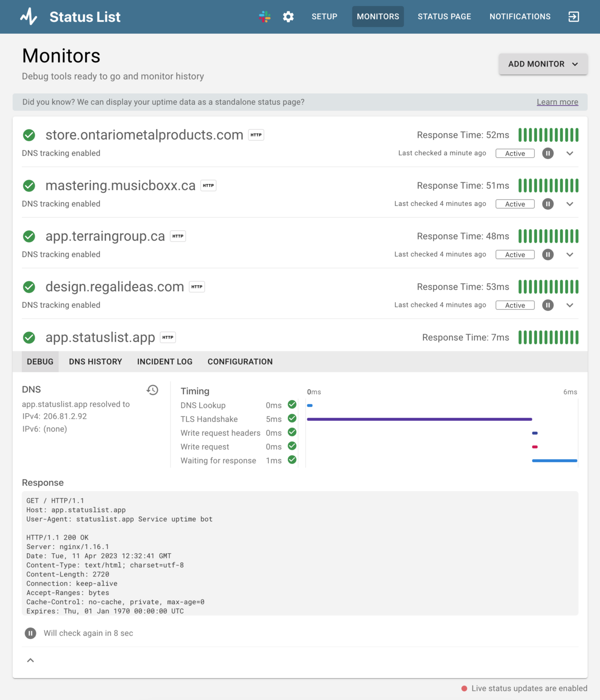Click Active status badge for design.regalideas.com
This screenshot has width=600, height=700.
(515, 305)
